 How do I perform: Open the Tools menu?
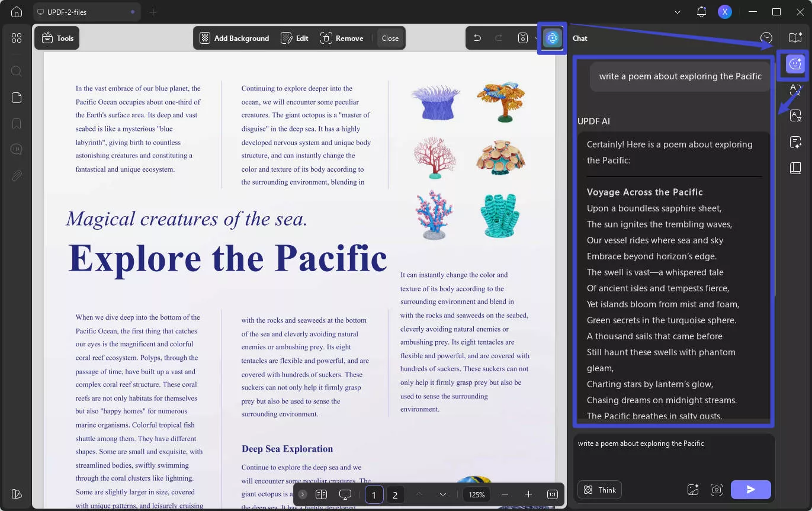(x=57, y=37)
